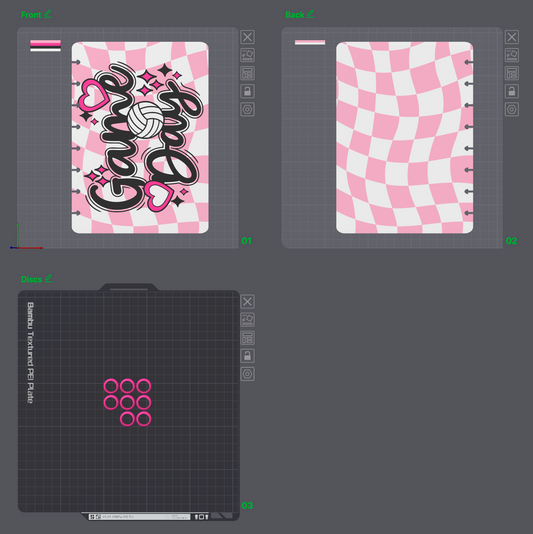This screenshot has width=533, height=534.
Task: Arrange objects on the Front plate
Action: pyautogui.click(x=248, y=73)
